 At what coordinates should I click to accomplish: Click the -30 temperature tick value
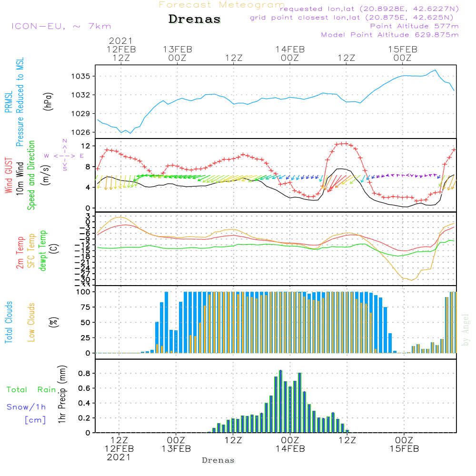tap(82, 279)
